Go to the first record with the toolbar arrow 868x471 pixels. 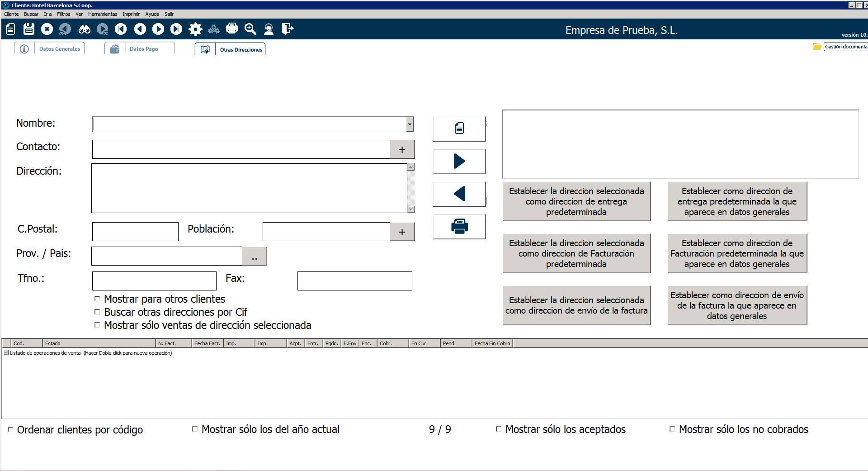pyautogui.click(x=121, y=29)
